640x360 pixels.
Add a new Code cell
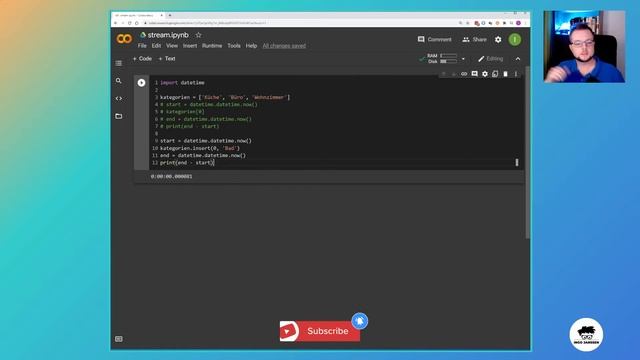click(142, 59)
